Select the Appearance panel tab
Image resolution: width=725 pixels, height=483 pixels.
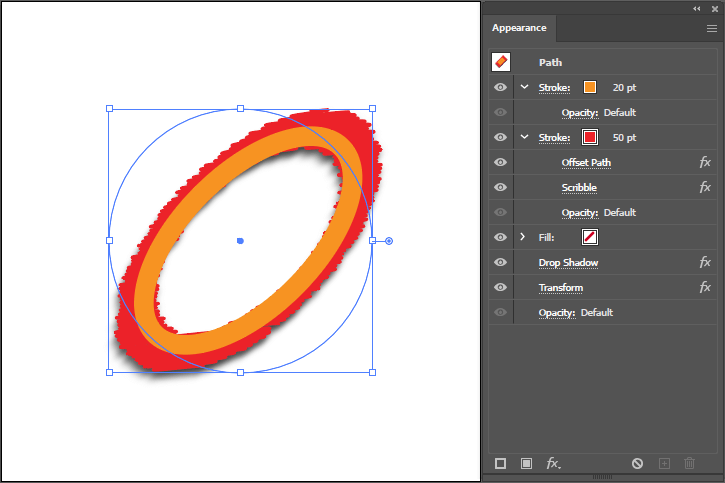click(519, 28)
